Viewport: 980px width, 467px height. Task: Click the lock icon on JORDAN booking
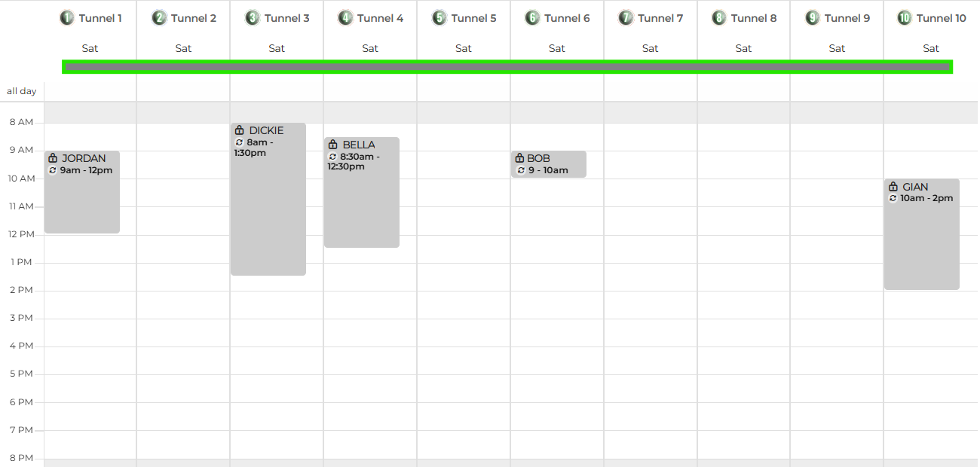(x=53, y=158)
